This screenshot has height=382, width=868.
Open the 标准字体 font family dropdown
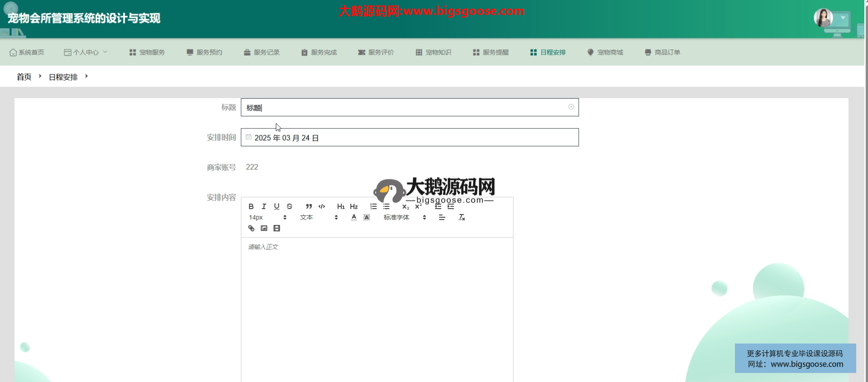(x=405, y=218)
